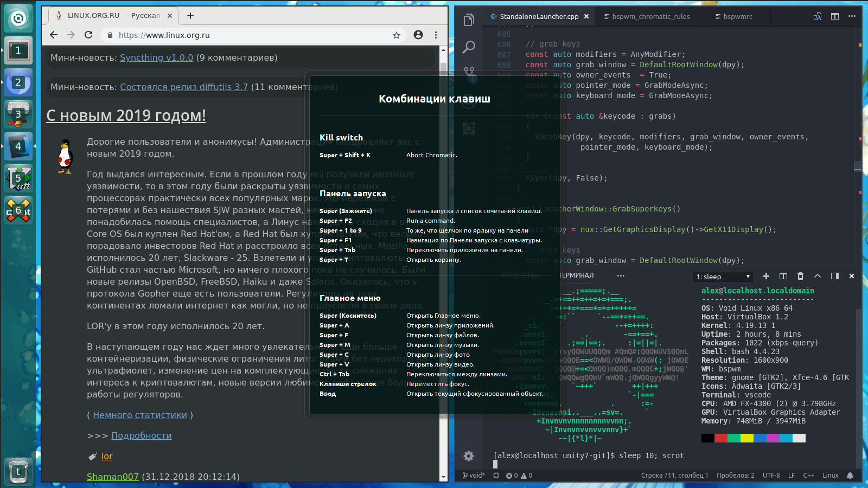
Task: Select the LINUX.ORG.RU browser tab
Action: click(x=114, y=16)
